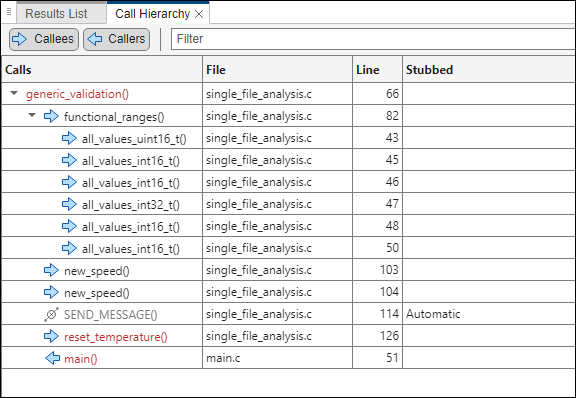This screenshot has width=576, height=398.
Task: Select the reset_temperature() entry
Action: click(116, 337)
